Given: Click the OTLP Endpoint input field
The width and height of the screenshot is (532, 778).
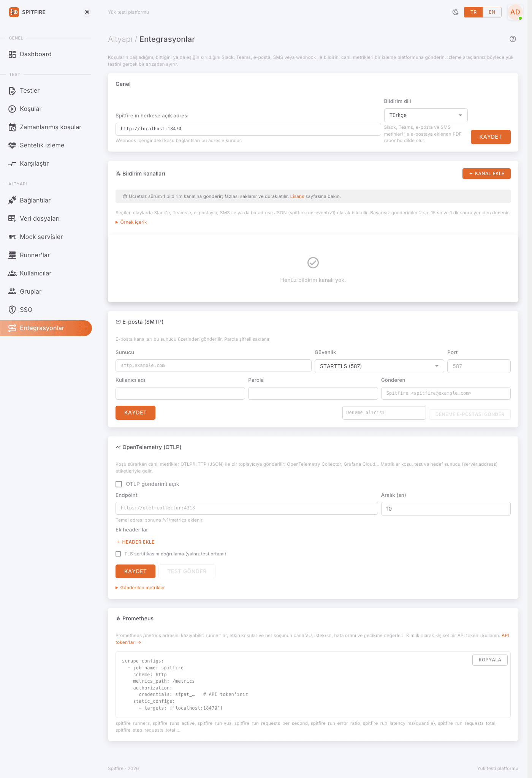Looking at the screenshot, I should click(247, 508).
